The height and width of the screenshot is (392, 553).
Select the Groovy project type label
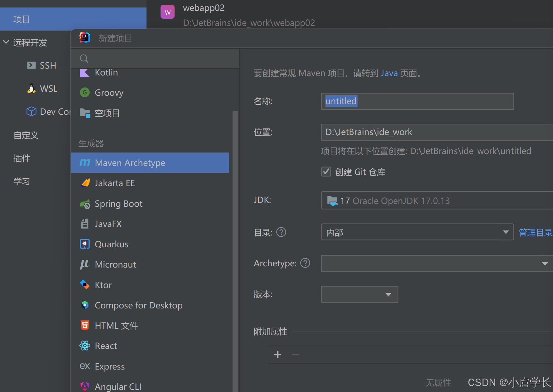(109, 93)
